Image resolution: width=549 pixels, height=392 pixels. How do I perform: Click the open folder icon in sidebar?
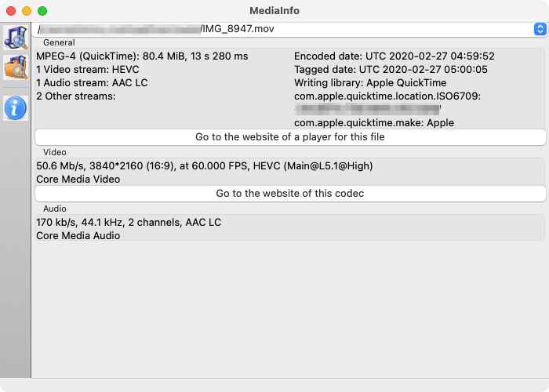15,68
